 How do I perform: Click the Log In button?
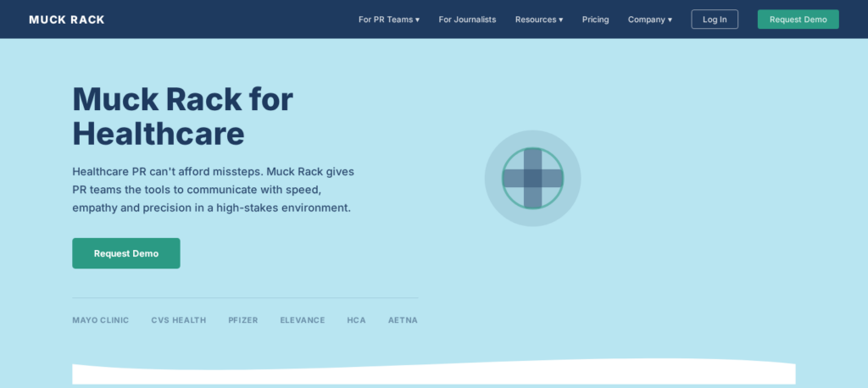(x=715, y=19)
